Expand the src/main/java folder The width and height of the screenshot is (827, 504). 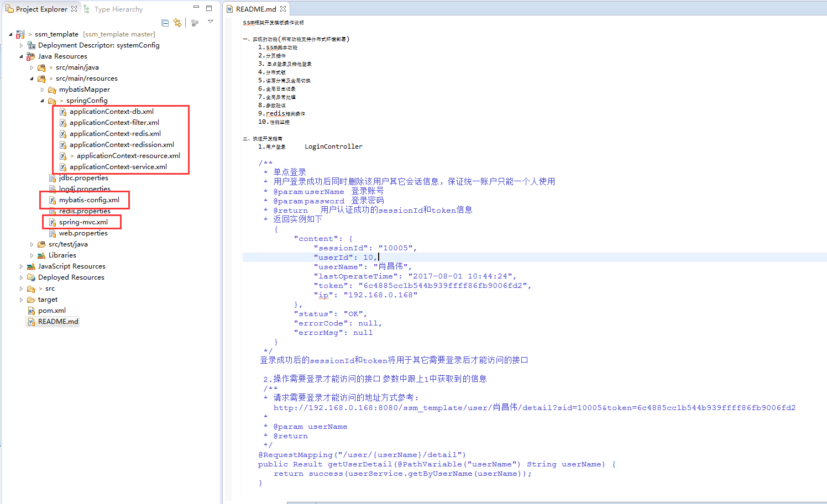32,67
